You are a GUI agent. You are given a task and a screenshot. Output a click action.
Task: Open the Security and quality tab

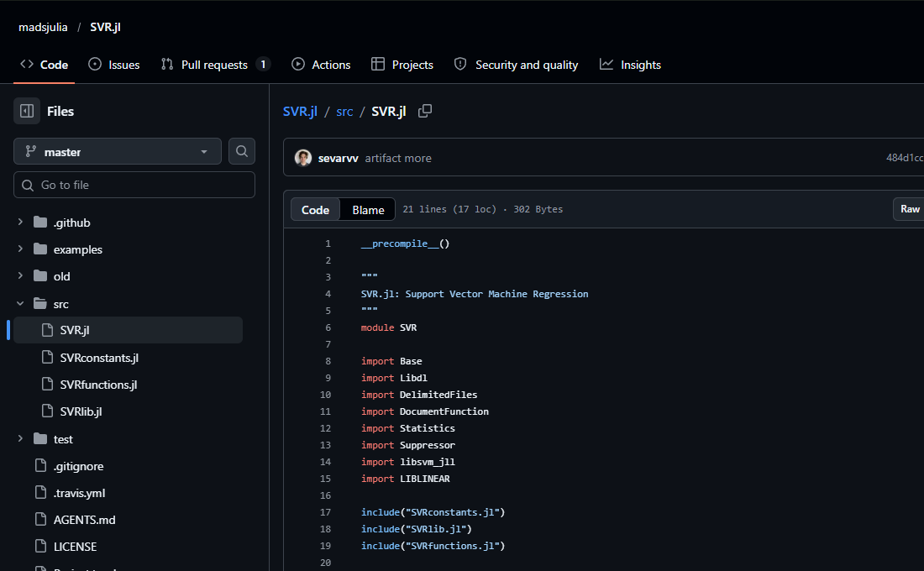coord(517,65)
